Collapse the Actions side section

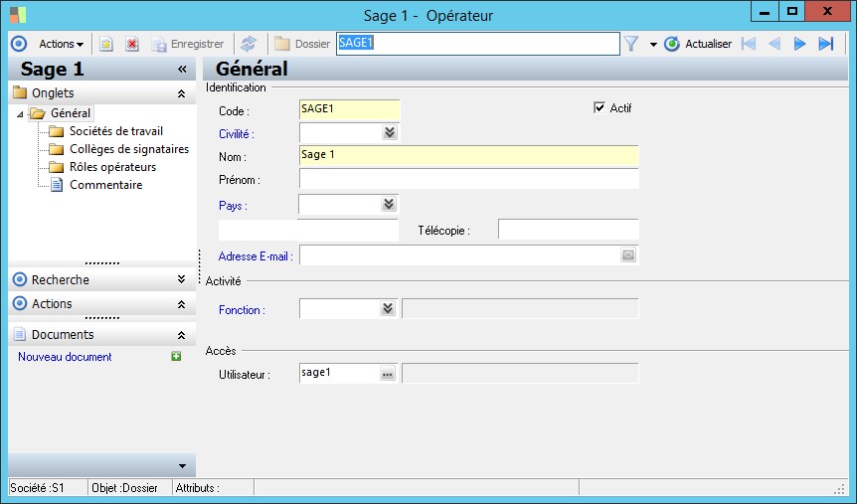click(x=182, y=304)
